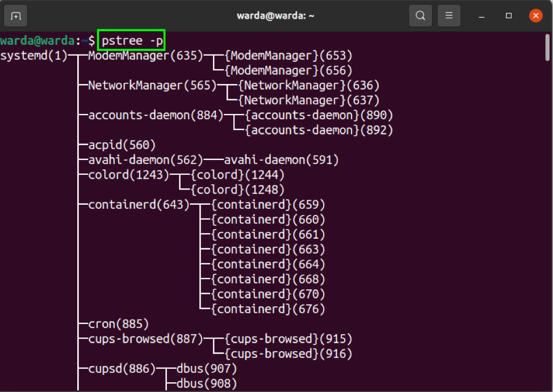Click {containerd}(663) thread entry
The height and width of the screenshot is (392, 553).
268,250
